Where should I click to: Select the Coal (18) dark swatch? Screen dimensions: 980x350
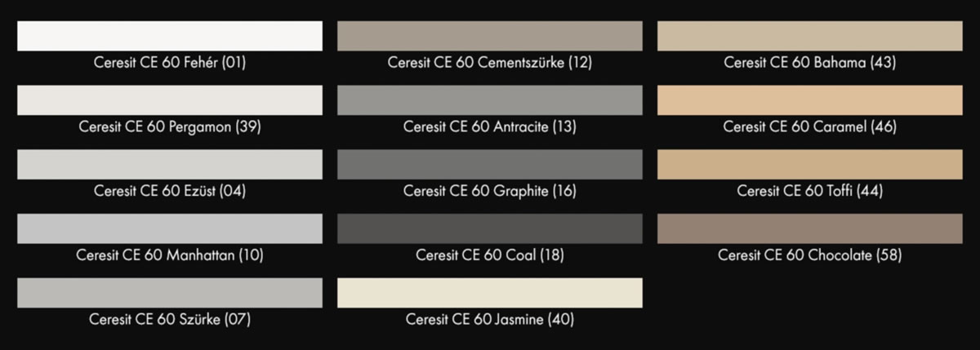tap(490, 228)
